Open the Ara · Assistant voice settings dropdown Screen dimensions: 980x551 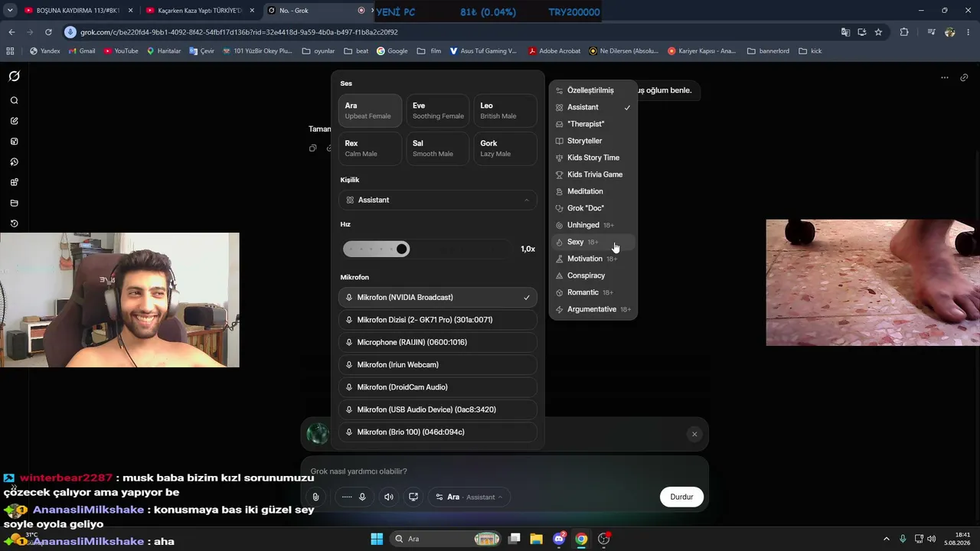point(469,497)
